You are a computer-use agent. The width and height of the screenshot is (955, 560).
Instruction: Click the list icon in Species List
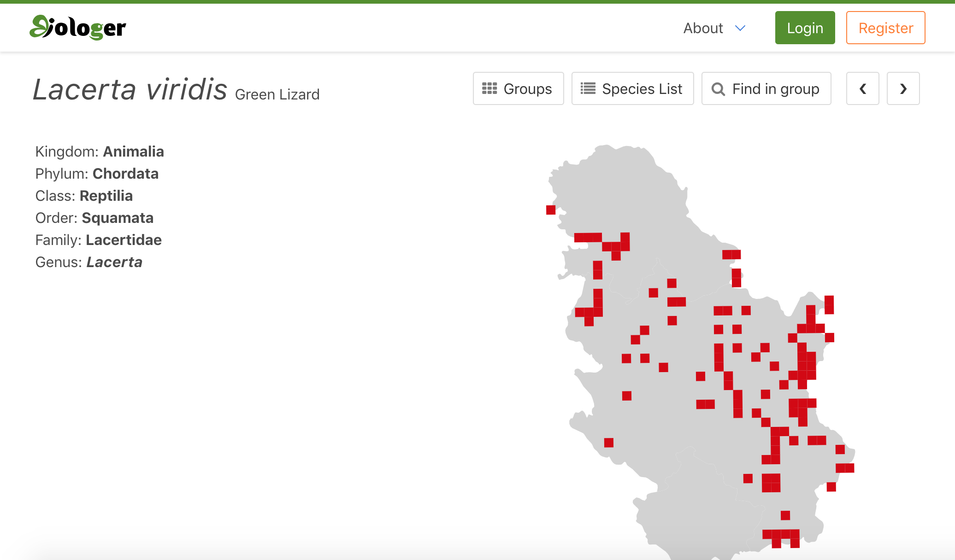pyautogui.click(x=588, y=88)
